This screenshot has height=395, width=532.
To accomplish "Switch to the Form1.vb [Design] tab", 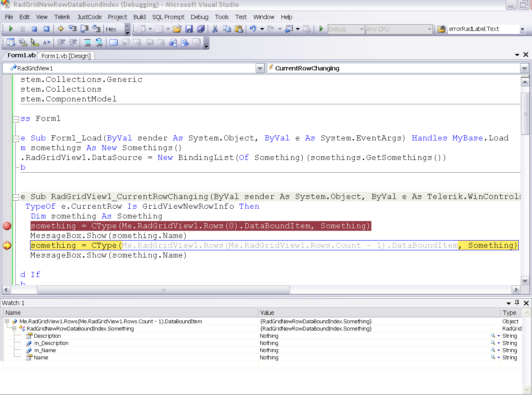I will pyautogui.click(x=66, y=56).
